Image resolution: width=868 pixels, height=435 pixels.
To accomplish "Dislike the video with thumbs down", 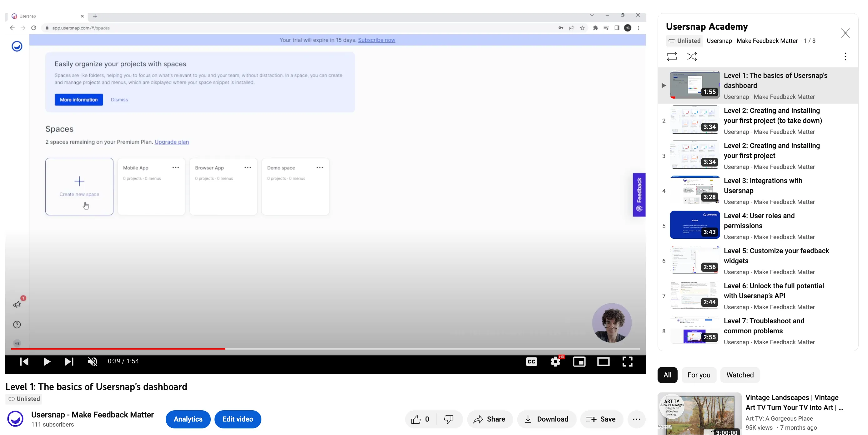I will pyautogui.click(x=448, y=419).
